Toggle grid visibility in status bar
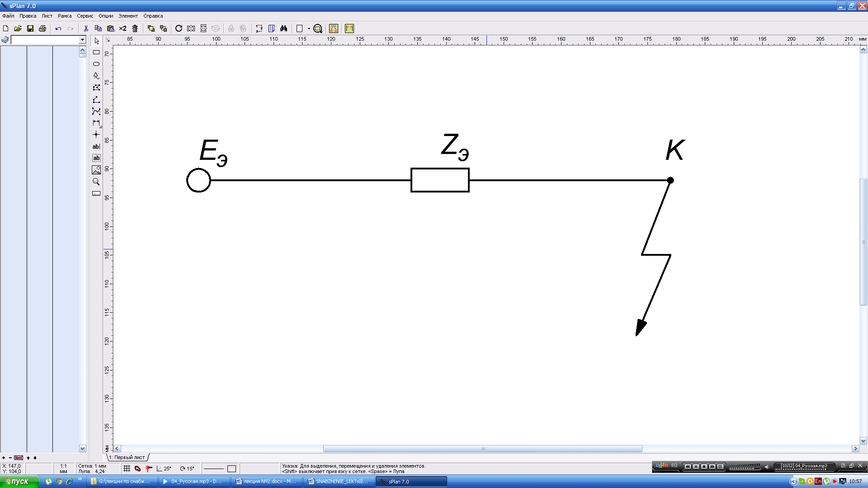 127,469
